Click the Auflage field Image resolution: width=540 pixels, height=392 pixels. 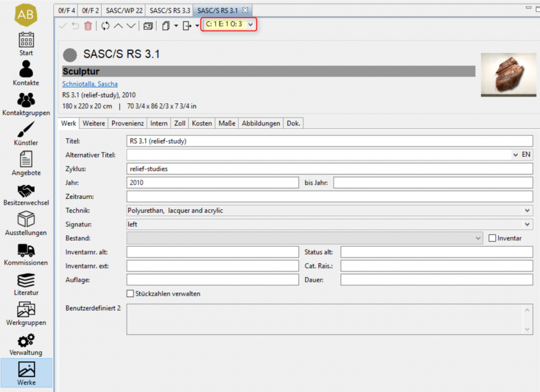pos(213,280)
